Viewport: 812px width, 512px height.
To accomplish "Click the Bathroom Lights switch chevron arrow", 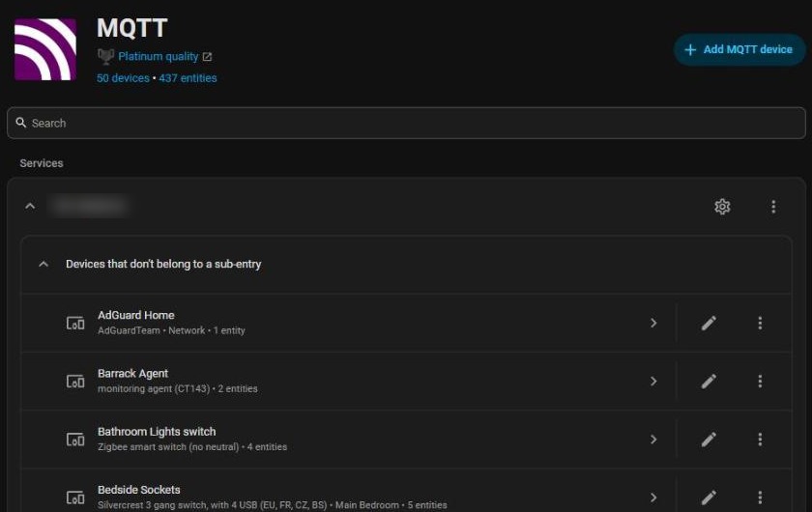I will point(653,440).
